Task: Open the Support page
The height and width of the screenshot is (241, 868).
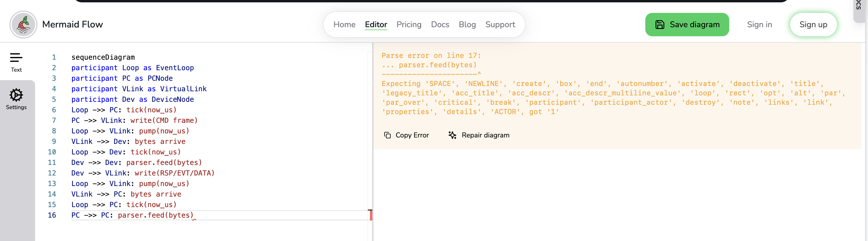Action: [x=500, y=25]
